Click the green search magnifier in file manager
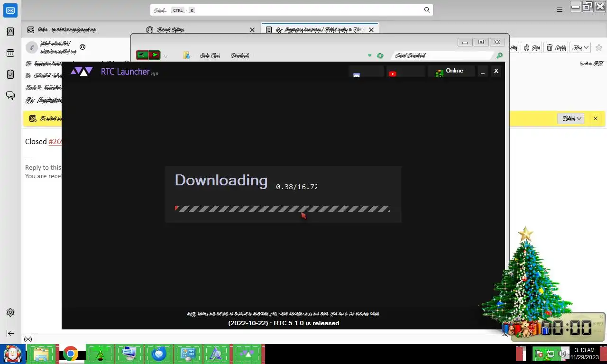Viewport: 607px width, 364px height. click(x=499, y=55)
